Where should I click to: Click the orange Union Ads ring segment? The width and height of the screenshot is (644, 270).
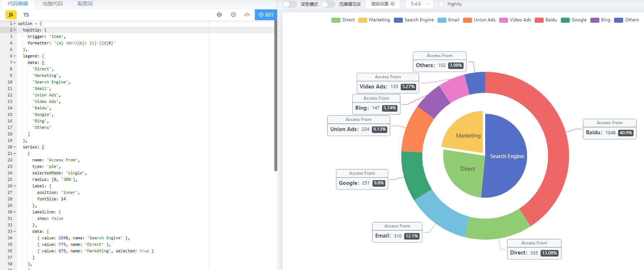(x=417, y=132)
